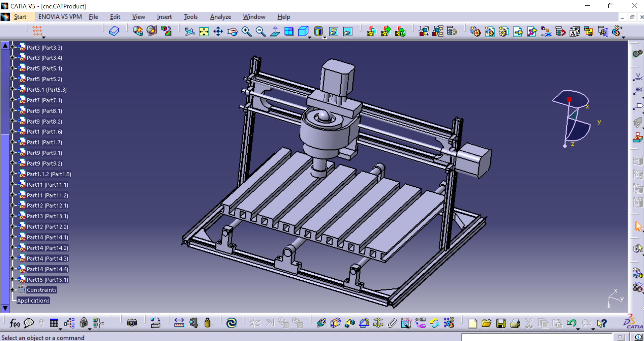
Task: Expand the Constraints tree node
Action: 12,289
